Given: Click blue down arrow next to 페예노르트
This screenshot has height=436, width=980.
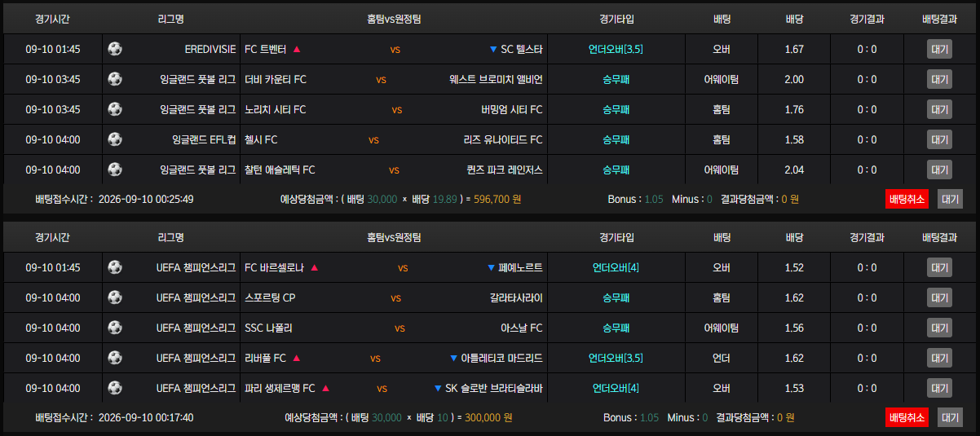Looking at the screenshot, I should click(491, 267).
